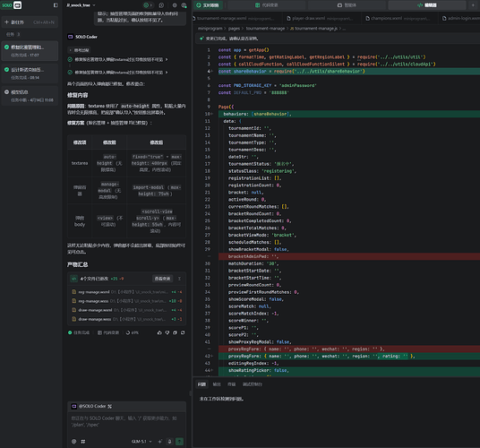Click green send arrow button
Viewport: 480px width, 448px height.
click(179, 441)
